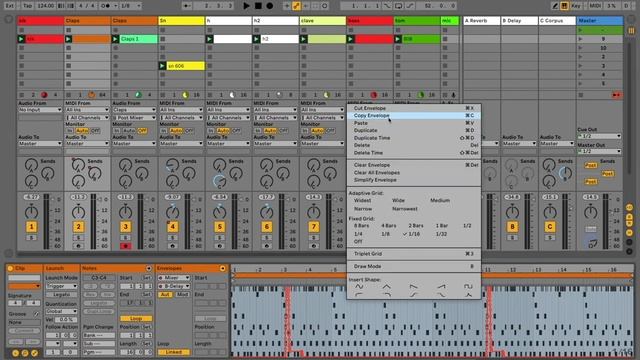640x360 pixels.
Task: Stop playback with the transport Stop button
Action: 258,6
